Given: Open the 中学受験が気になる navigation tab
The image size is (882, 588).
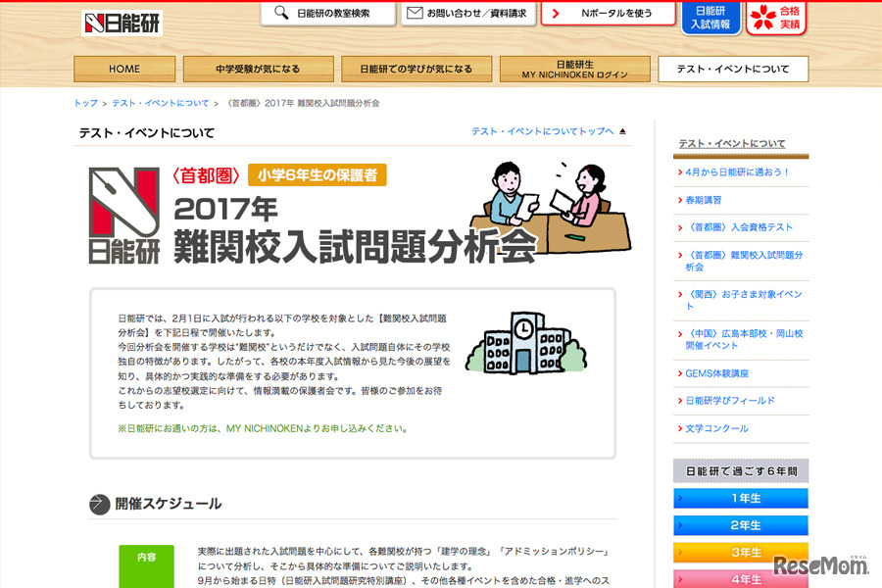Looking at the screenshot, I should click(258, 69).
